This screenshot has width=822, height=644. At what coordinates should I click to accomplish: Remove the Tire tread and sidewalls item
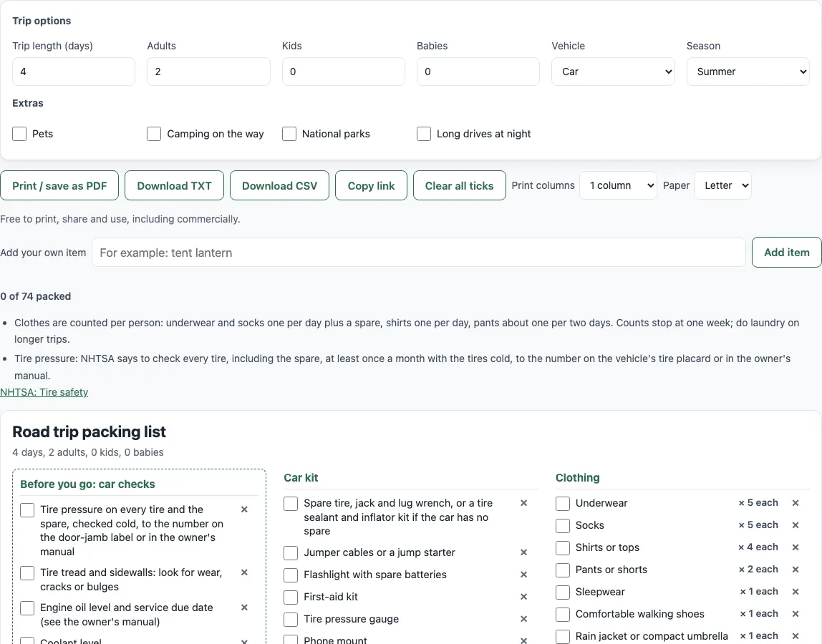click(x=244, y=572)
